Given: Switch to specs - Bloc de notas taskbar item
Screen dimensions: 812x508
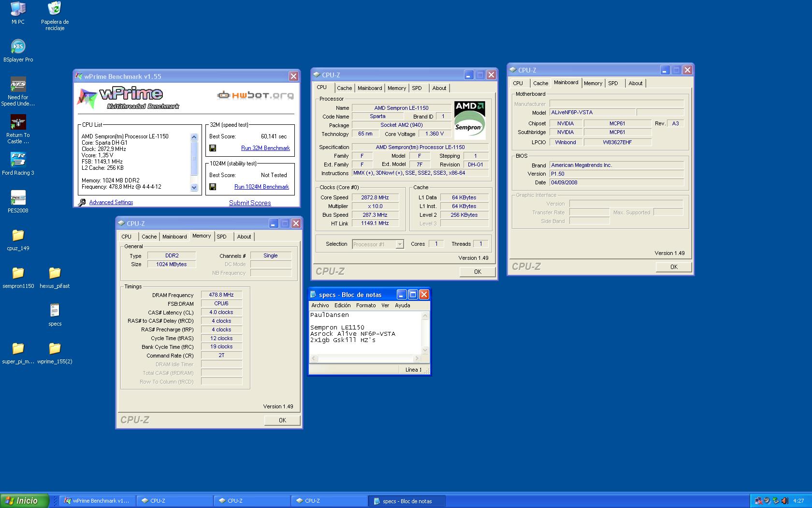Looking at the screenshot, I should [x=406, y=501].
